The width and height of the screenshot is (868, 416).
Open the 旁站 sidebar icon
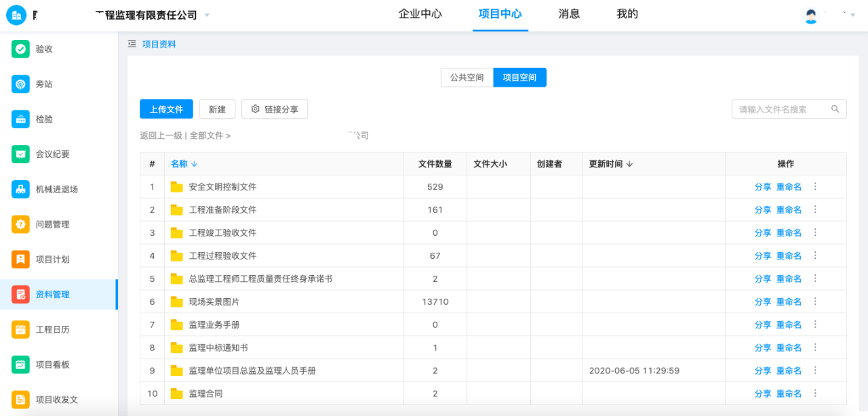(20, 84)
